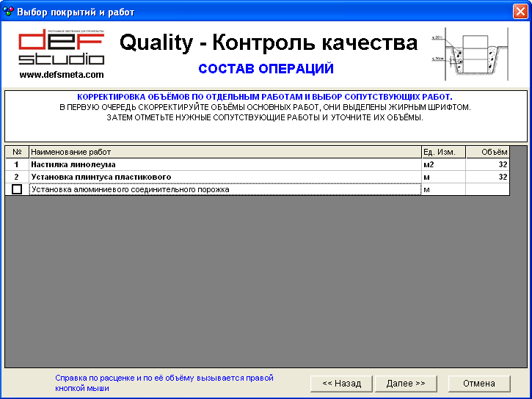The width and height of the screenshot is (532, 399).
Task: Enable the aluminium threshold installation checkbox
Action: pos(17,190)
